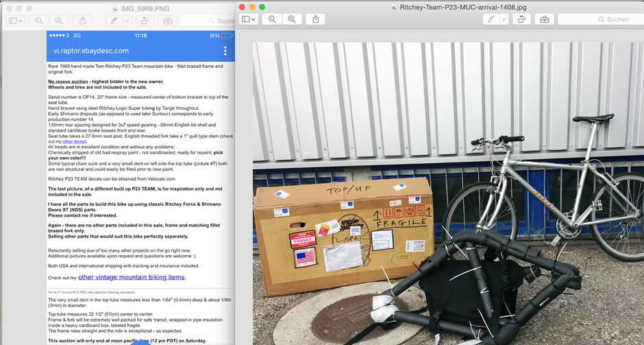Click the Suchen field in IMG_5969 window

(208, 21)
